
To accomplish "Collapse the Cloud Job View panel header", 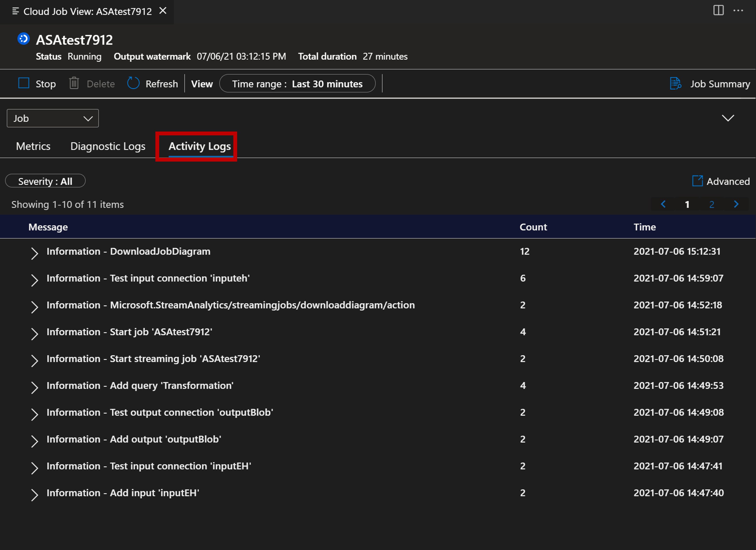I will [728, 117].
